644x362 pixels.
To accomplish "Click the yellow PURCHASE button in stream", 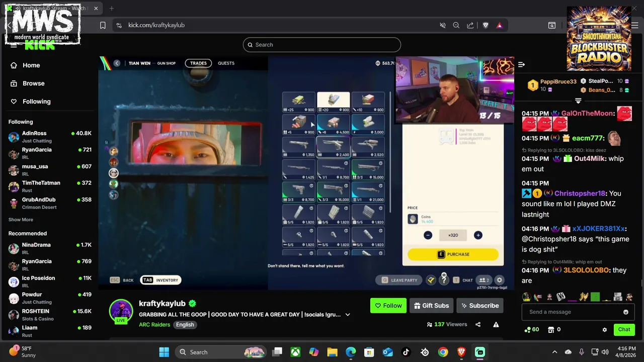I will tap(453, 254).
